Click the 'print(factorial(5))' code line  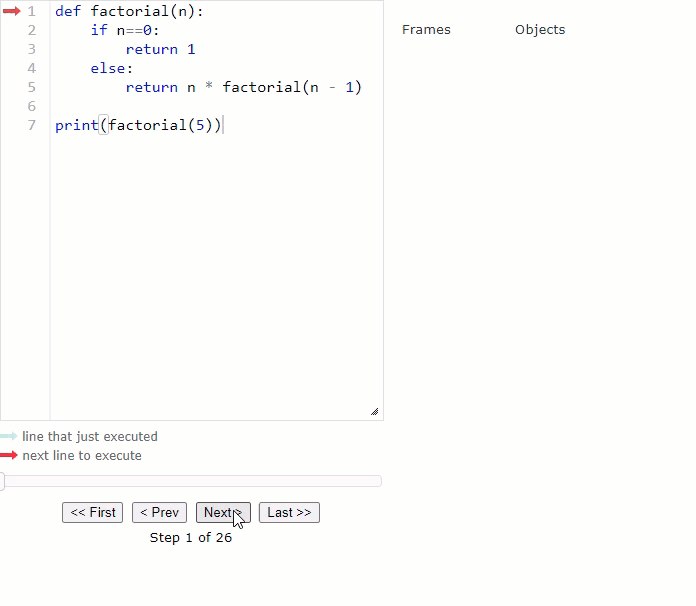(x=138, y=125)
